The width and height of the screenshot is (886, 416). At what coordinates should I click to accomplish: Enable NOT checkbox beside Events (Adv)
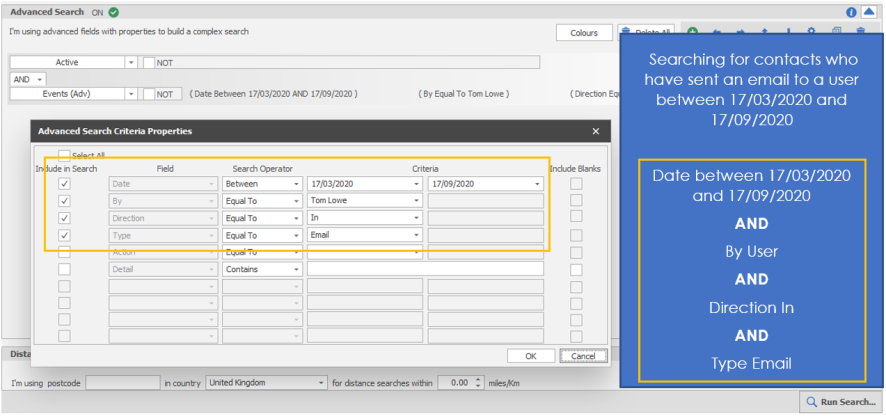click(149, 94)
